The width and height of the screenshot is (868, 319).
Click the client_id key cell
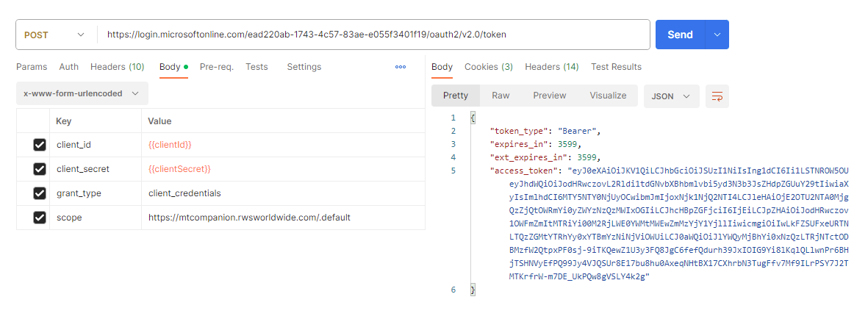pos(96,145)
